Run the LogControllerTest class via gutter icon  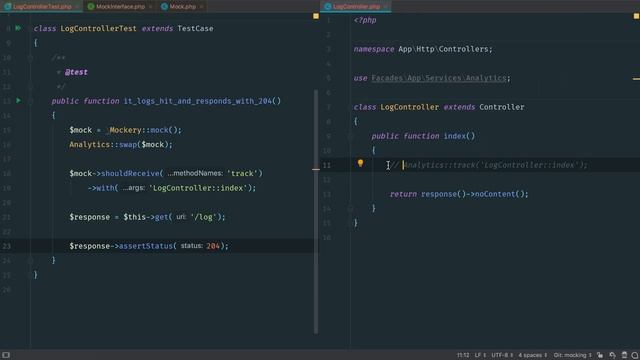click(x=18, y=28)
